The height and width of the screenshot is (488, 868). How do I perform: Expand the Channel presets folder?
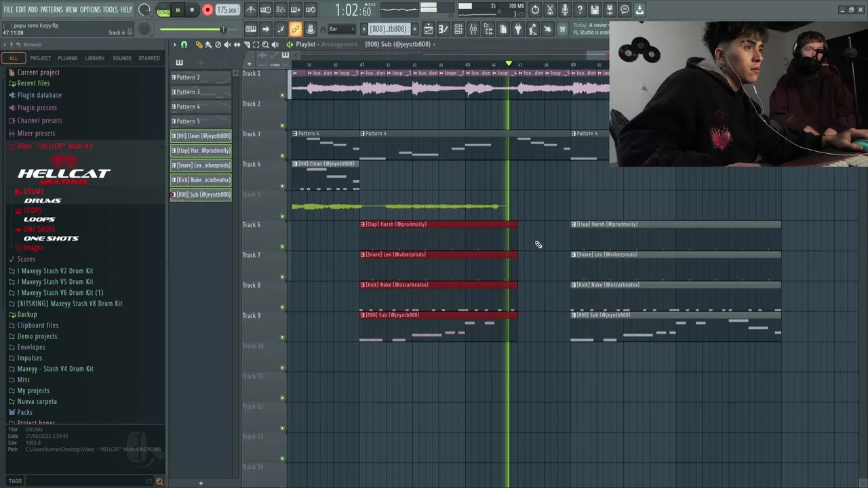pos(39,121)
